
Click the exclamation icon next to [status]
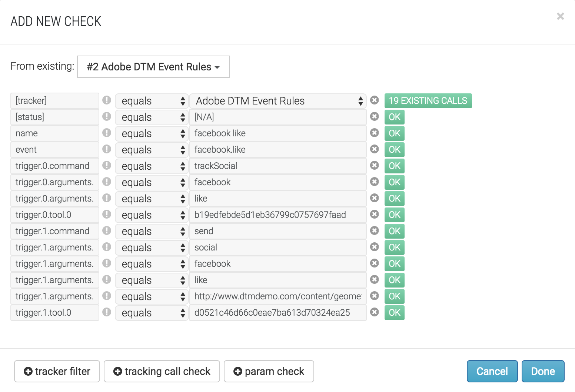tap(107, 117)
